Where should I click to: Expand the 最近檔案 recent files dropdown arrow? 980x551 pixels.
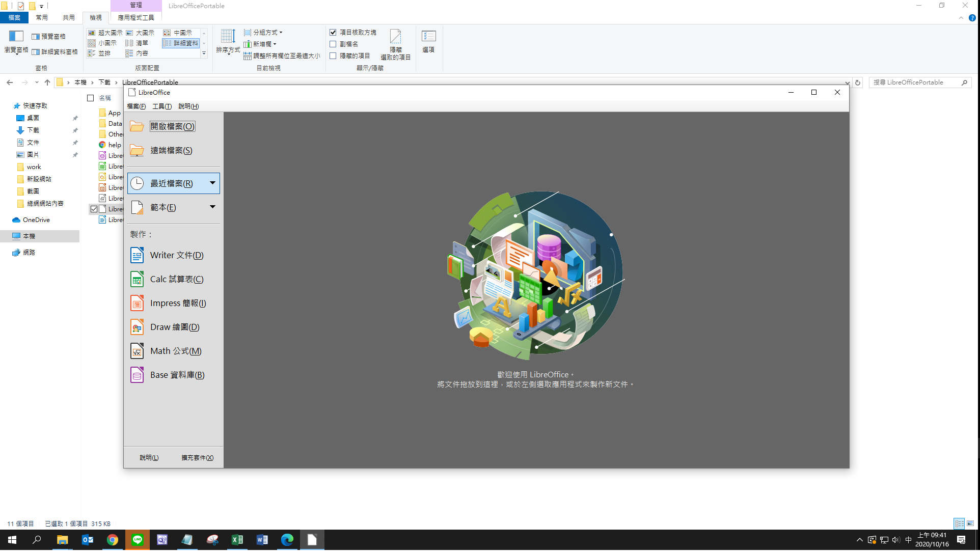(x=212, y=183)
